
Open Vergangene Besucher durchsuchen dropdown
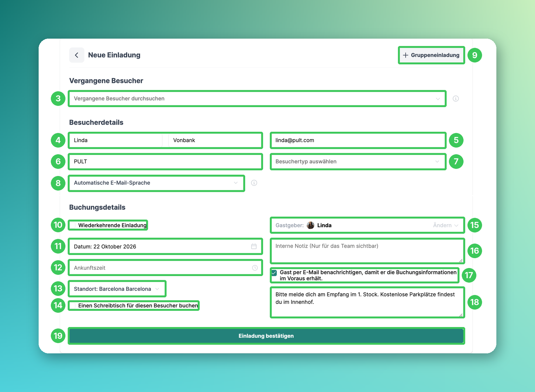coord(257,99)
